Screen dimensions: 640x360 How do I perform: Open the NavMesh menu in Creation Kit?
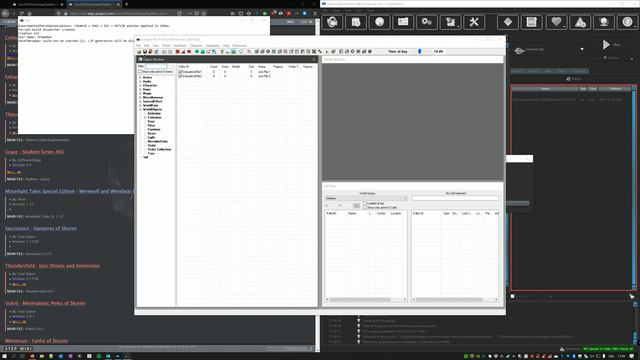[x=180, y=46]
